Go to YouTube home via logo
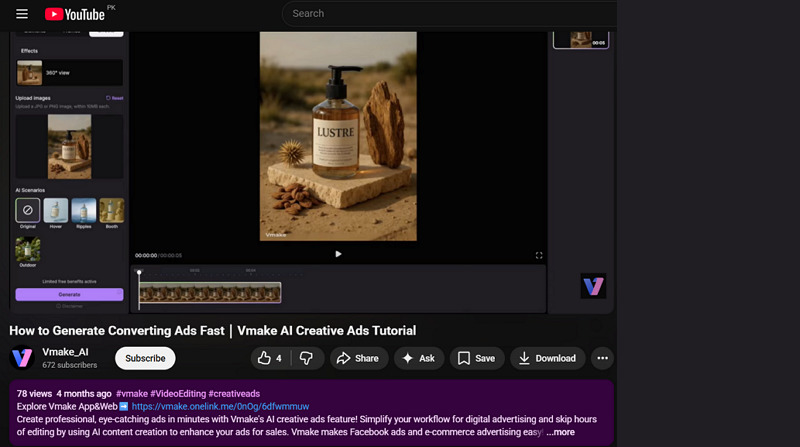 point(75,14)
